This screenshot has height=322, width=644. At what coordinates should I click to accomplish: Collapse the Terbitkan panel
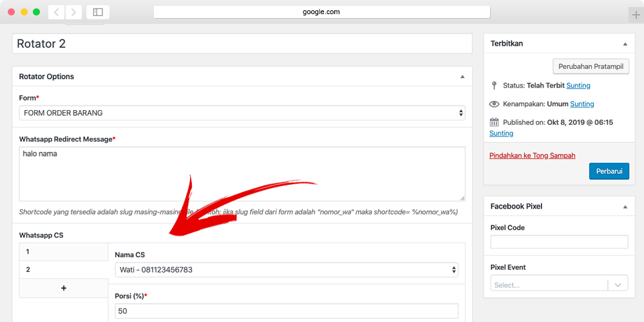pyautogui.click(x=625, y=44)
